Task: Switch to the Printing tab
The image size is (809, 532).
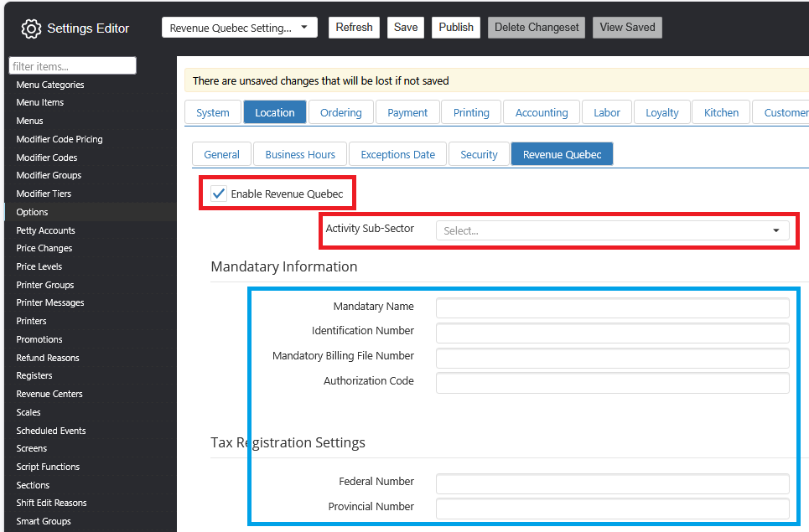Action: 471,112
